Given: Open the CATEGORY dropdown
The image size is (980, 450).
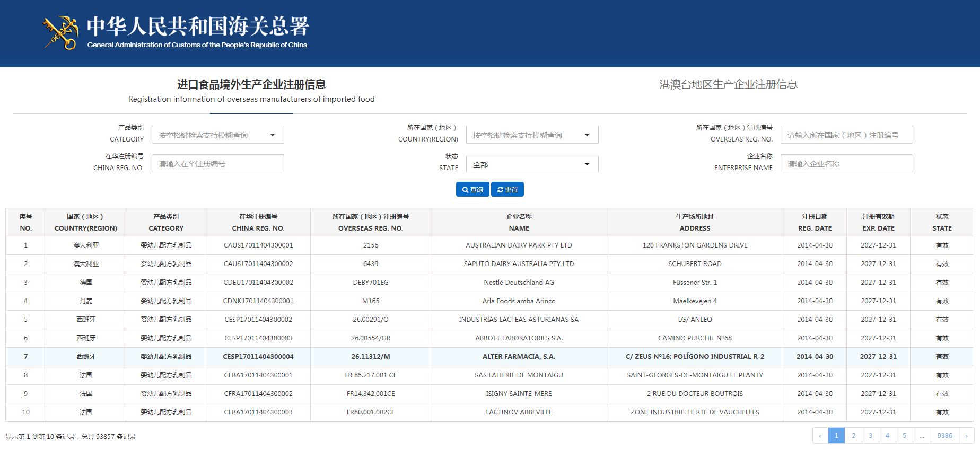Looking at the screenshot, I should tap(217, 135).
